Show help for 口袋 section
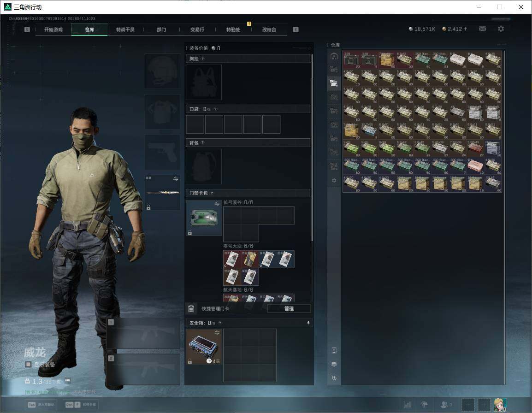 pos(215,109)
